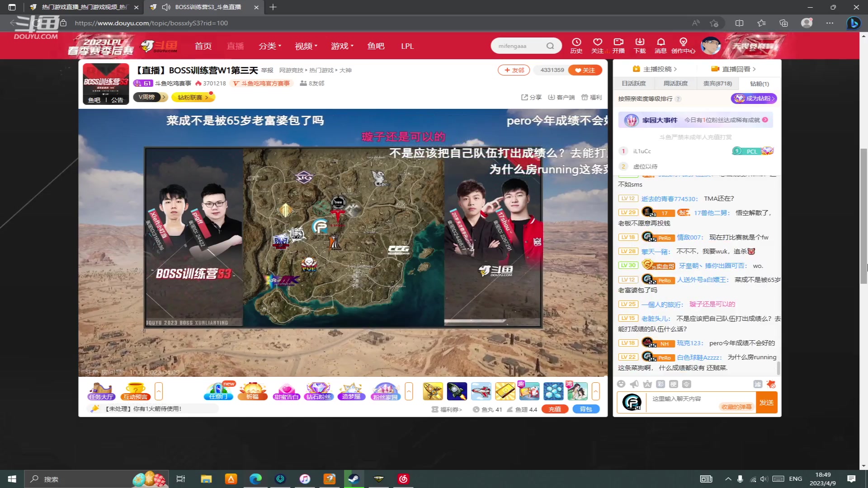Focus the chat input 这里输入聊天内容
Viewport: 868px width, 488px height.
click(x=701, y=402)
